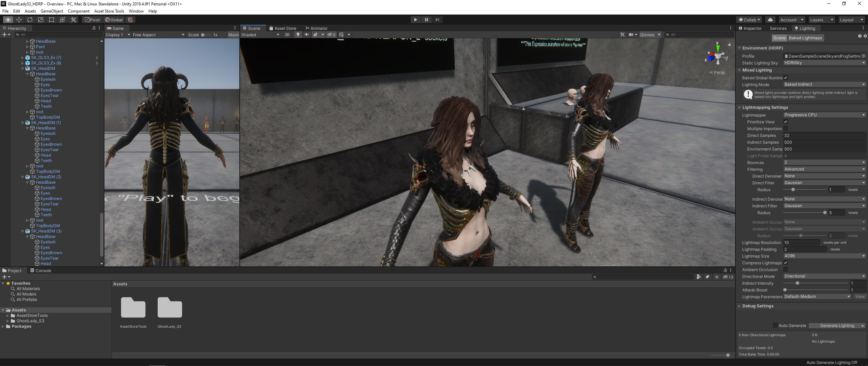Open the cloud Services icon
Image resolution: width=868 pixels, height=366 pixels.
(x=770, y=20)
